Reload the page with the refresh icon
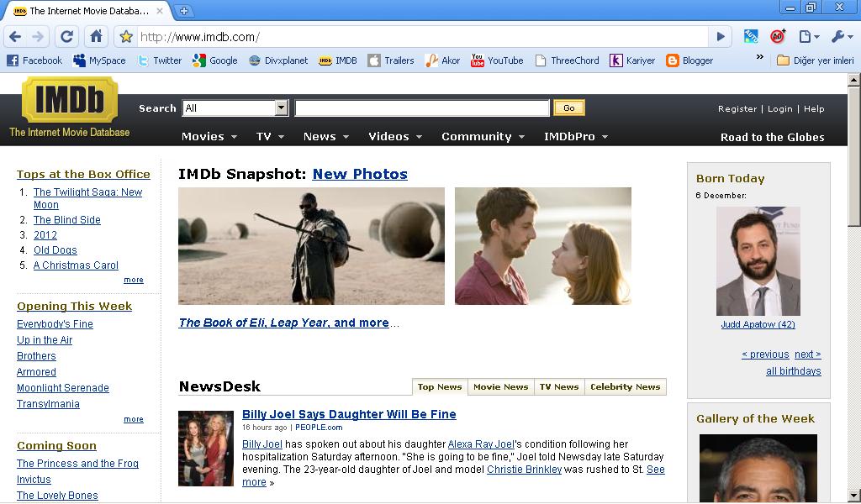Image resolution: width=861 pixels, height=504 pixels. tap(66, 37)
